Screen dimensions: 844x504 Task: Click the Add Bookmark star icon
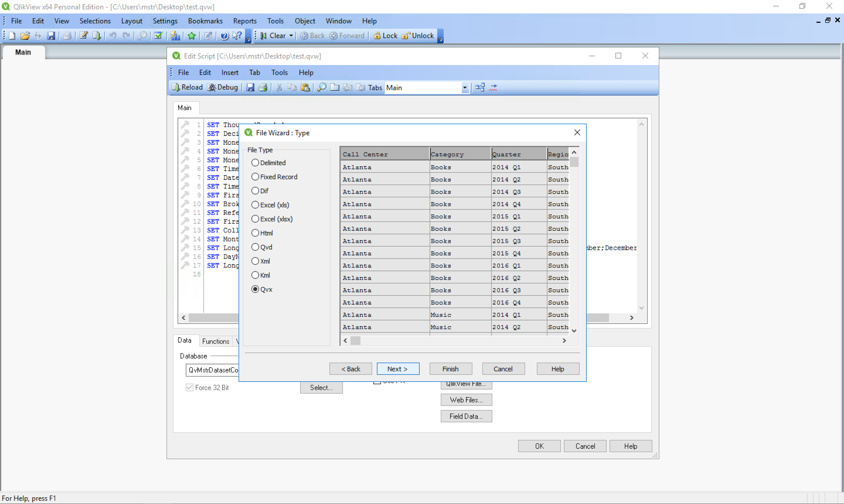pos(191,35)
